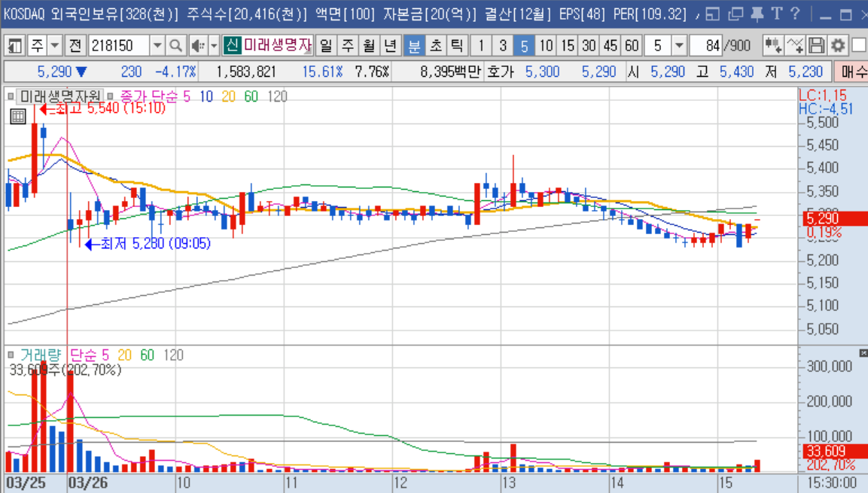Select the 틱 tick period button
Image resolution: width=868 pixels, height=493 pixels.
pyautogui.click(x=457, y=45)
